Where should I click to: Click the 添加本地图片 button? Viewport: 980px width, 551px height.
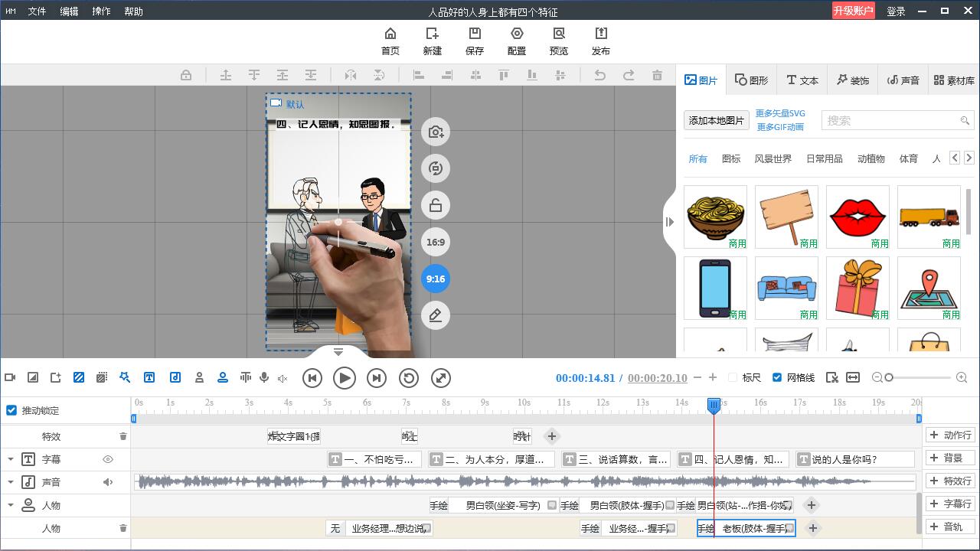(716, 120)
